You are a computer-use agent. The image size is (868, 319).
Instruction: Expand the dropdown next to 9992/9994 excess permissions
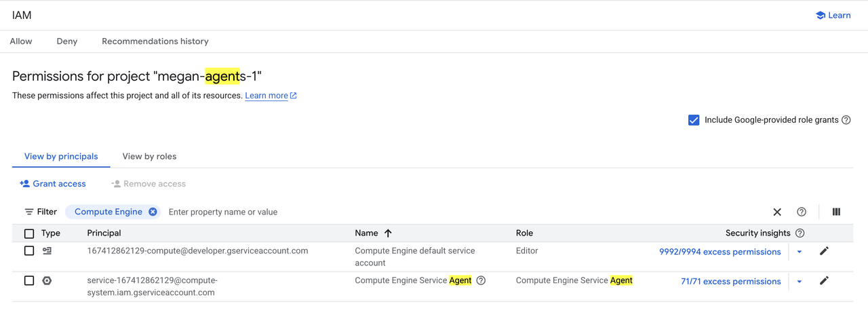point(800,252)
